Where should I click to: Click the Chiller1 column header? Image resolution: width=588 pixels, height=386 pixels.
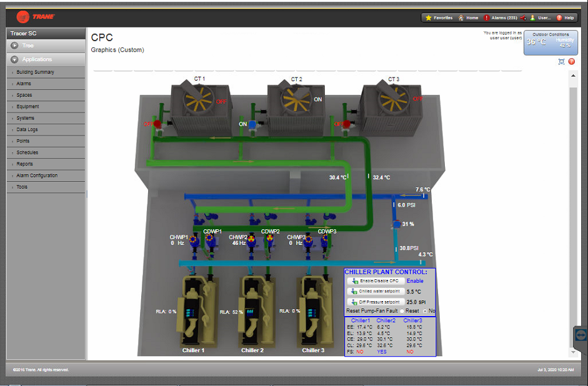tap(361, 320)
